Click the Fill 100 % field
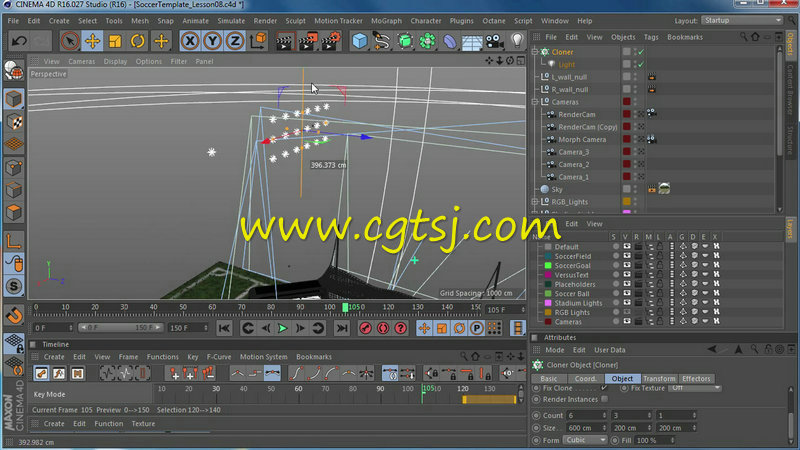This screenshot has height=450, width=800. pyautogui.click(x=655, y=440)
